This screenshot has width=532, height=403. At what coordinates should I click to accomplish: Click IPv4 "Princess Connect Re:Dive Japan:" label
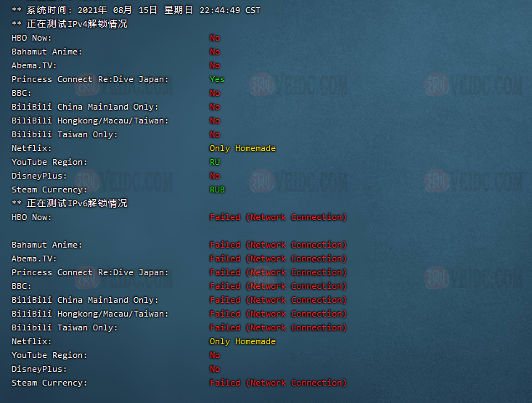pyautogui.click(x=90, y=79)
